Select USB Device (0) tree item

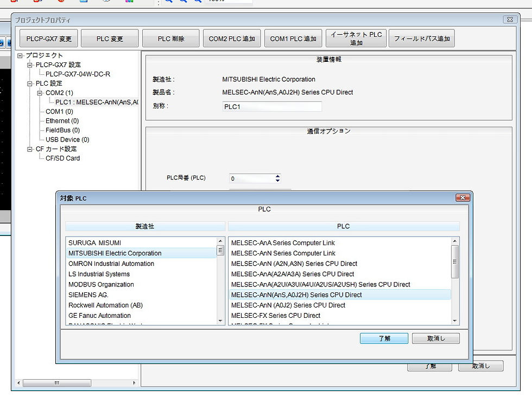(x=67, y=139)
